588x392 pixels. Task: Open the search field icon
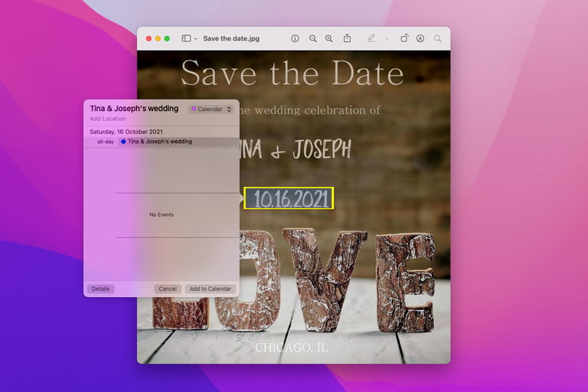tap(437, 38)
